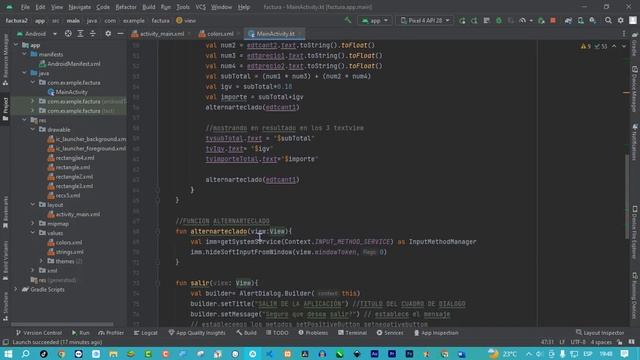This screenshot has height=360, width=640.
Task: Open App Quality Insights tool window
Action: (197, 333)
